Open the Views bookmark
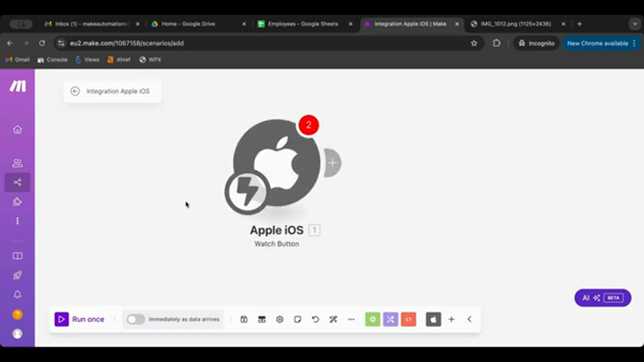This screenshot has height=362, width=644. pos(87,59)
